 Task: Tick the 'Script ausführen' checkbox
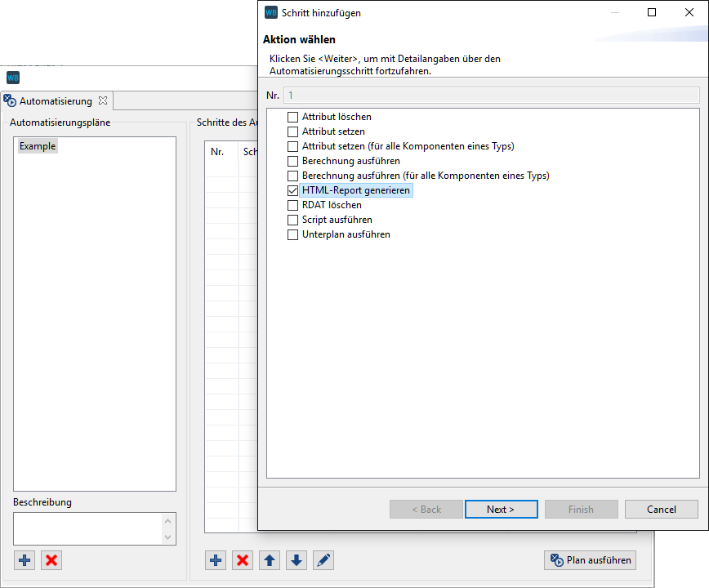pyautogui.click(x=293, y=220)
